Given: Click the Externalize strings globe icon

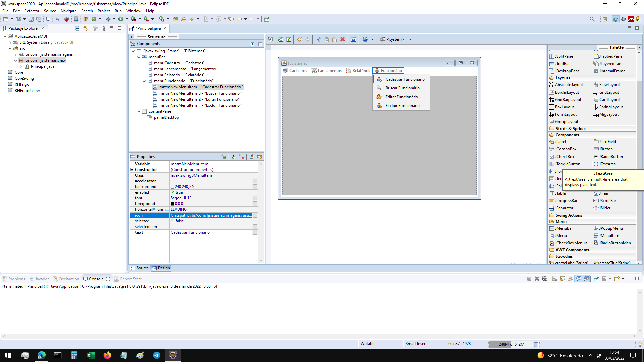Looking at the screenshot, I should pos(365,39).
